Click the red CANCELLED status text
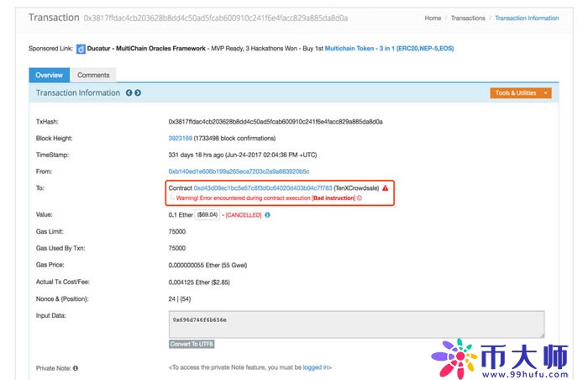Image resolution: width=588 pixels, height=380 pixels. (244, 214)
